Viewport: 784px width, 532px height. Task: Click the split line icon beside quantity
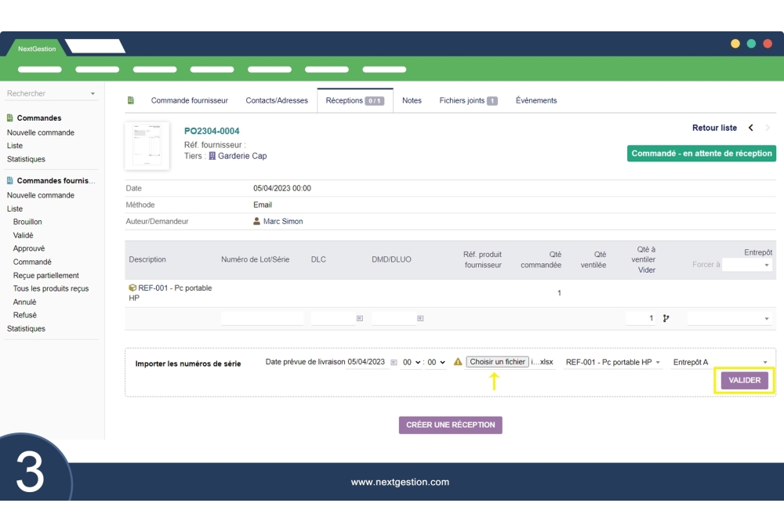666,318
